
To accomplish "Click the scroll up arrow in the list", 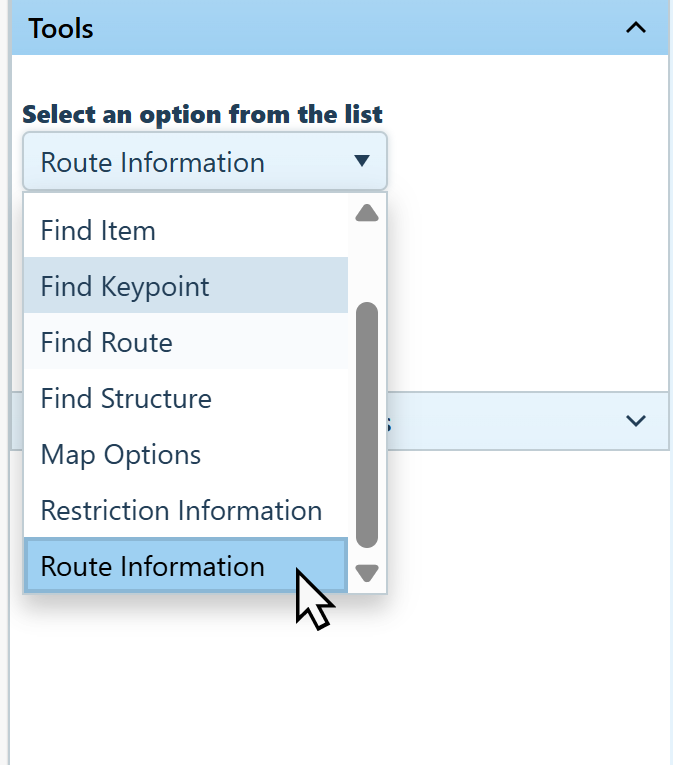I will pyautogui.click(x=367, y=213).
